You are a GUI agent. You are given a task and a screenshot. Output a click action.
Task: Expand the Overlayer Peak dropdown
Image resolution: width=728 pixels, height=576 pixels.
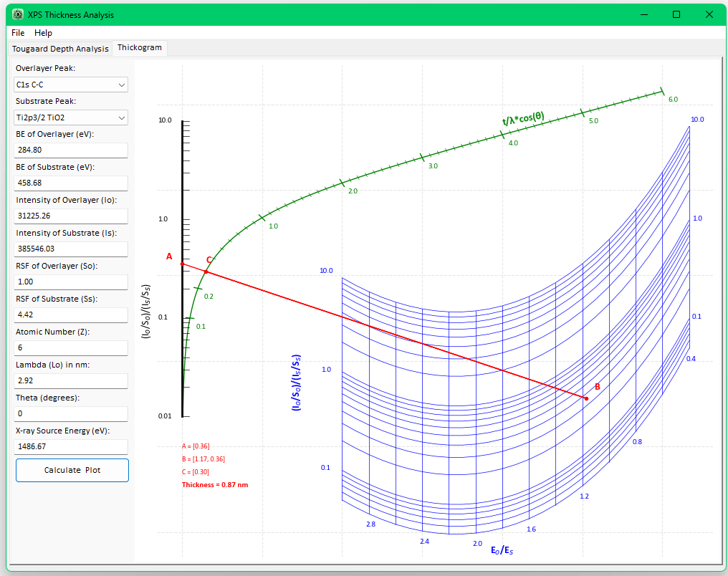point(71,85)
